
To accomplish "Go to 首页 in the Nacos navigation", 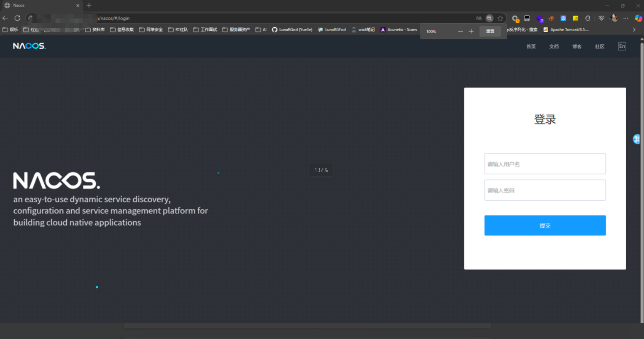I will point(531,46).
